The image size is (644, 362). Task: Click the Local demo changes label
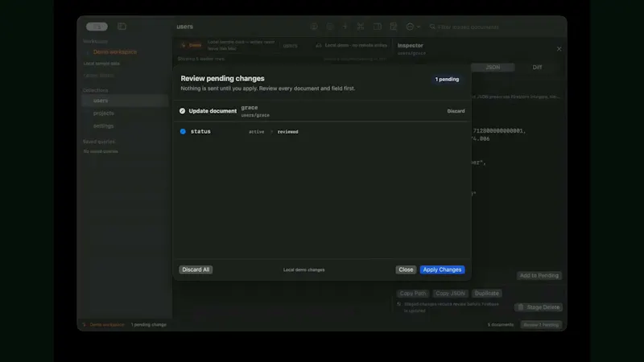click(304, 269)
